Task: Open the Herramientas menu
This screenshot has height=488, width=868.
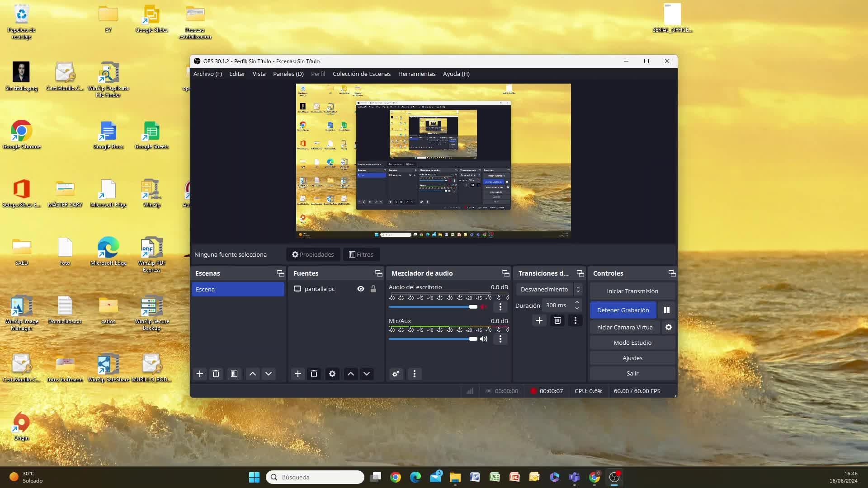Action: (416, 74)
